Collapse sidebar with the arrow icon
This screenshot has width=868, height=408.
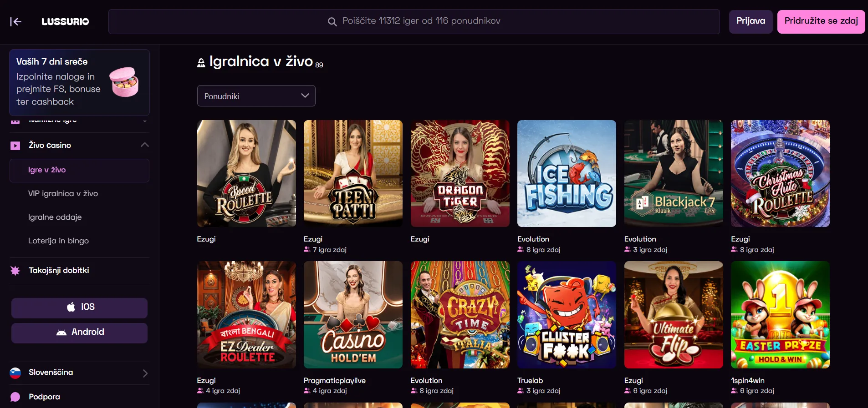(x=15, y=21)
